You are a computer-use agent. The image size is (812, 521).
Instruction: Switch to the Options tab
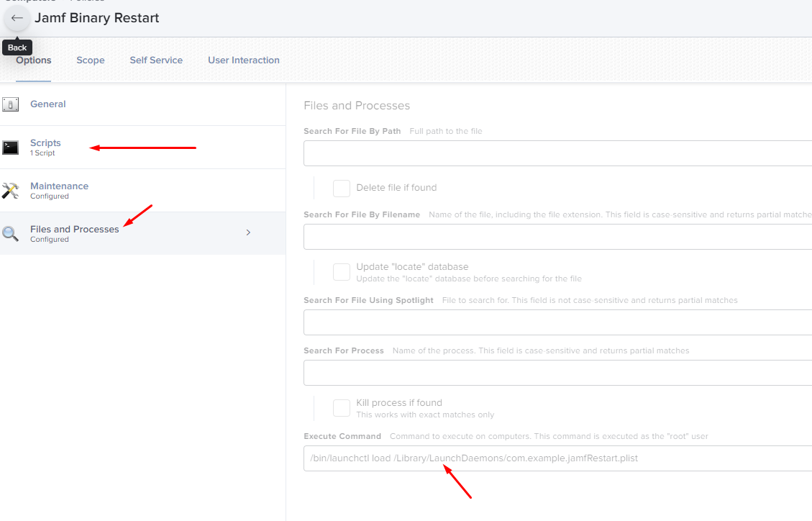[34, 60]
